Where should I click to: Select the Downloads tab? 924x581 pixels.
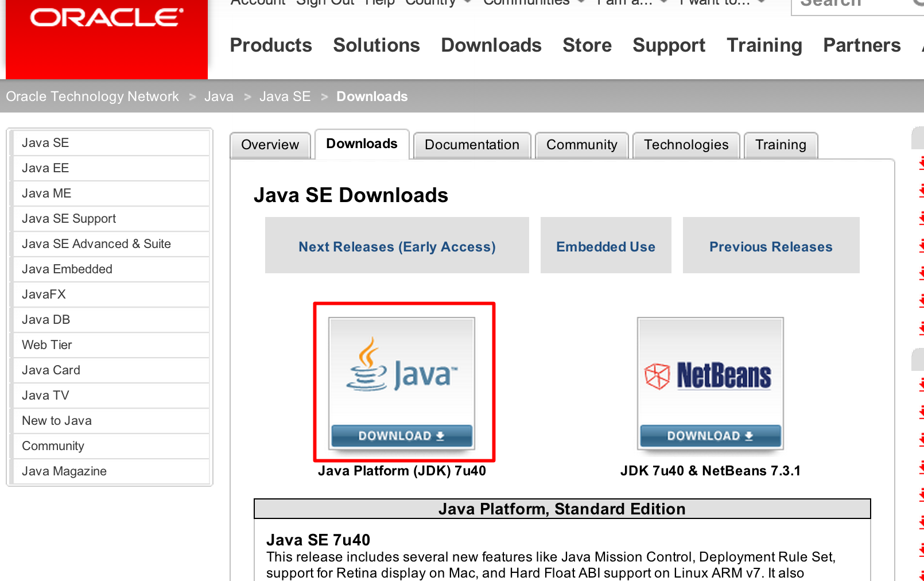362,144
